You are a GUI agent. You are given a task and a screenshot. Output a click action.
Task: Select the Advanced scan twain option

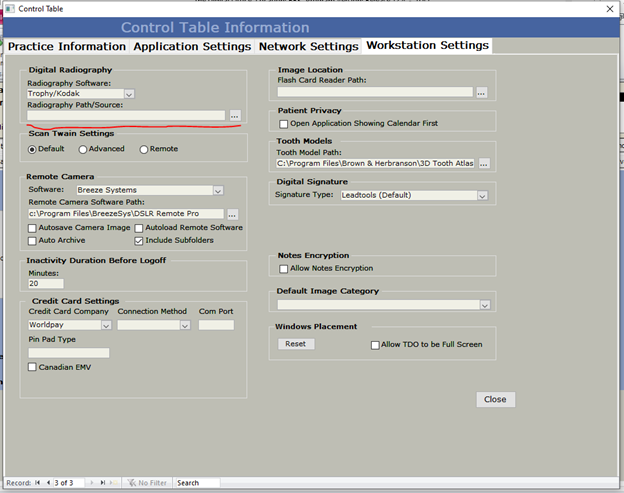click(x=83, y=149)
